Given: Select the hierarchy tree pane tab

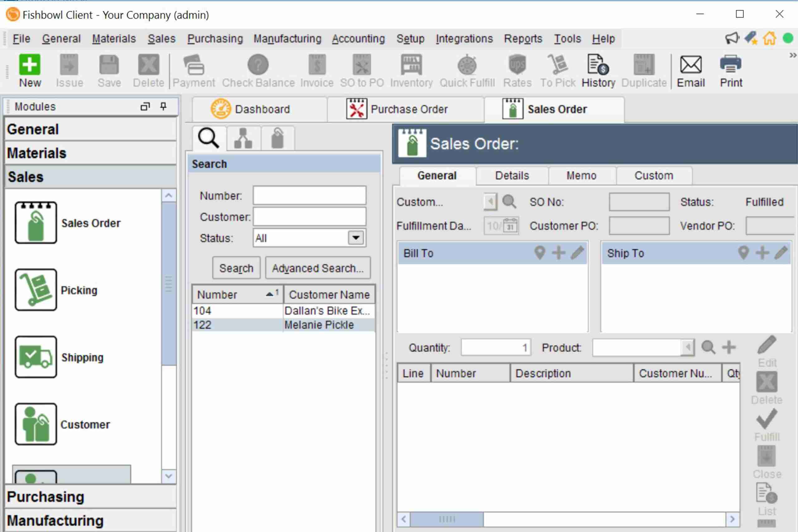Looking at the screenshot, I should coord(243,138).
